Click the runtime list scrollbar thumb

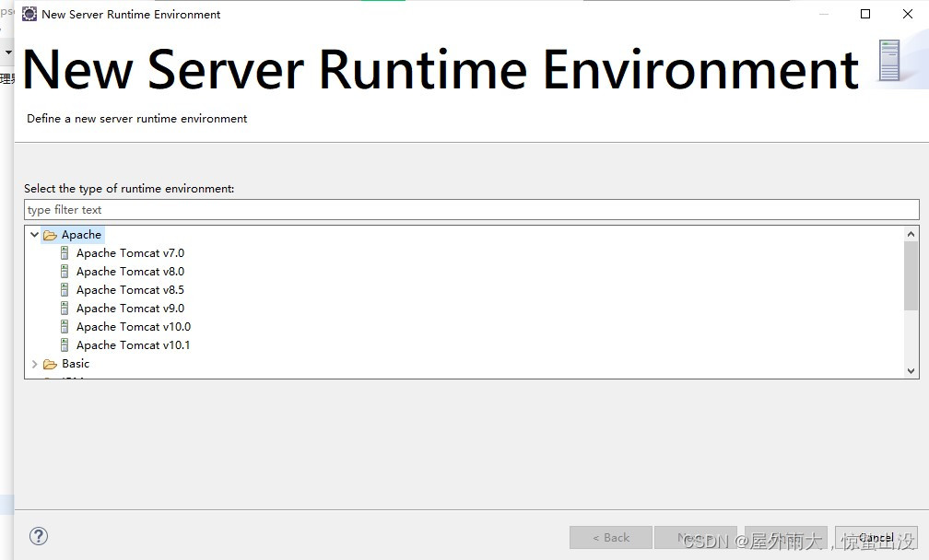point(911,276)
